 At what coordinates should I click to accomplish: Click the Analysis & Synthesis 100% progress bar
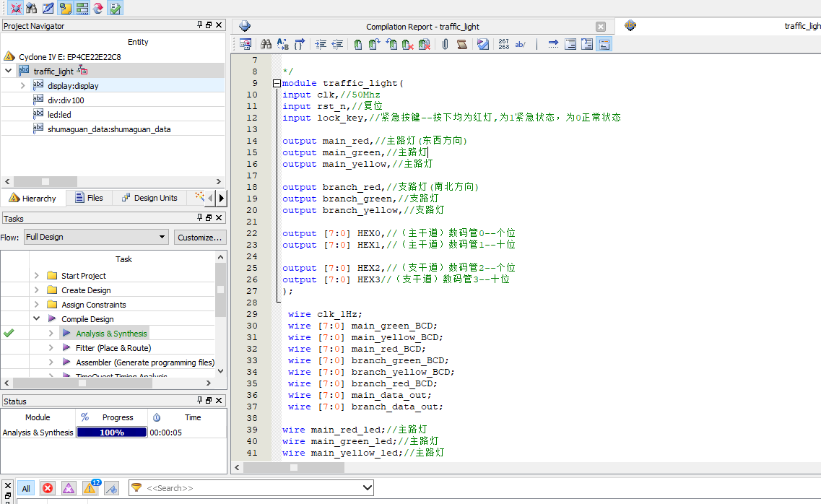pos(111,433)
